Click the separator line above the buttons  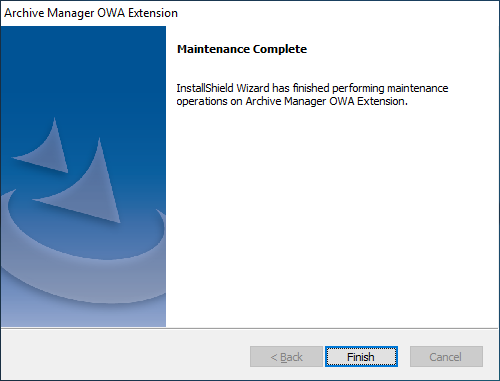click(250, 328)
